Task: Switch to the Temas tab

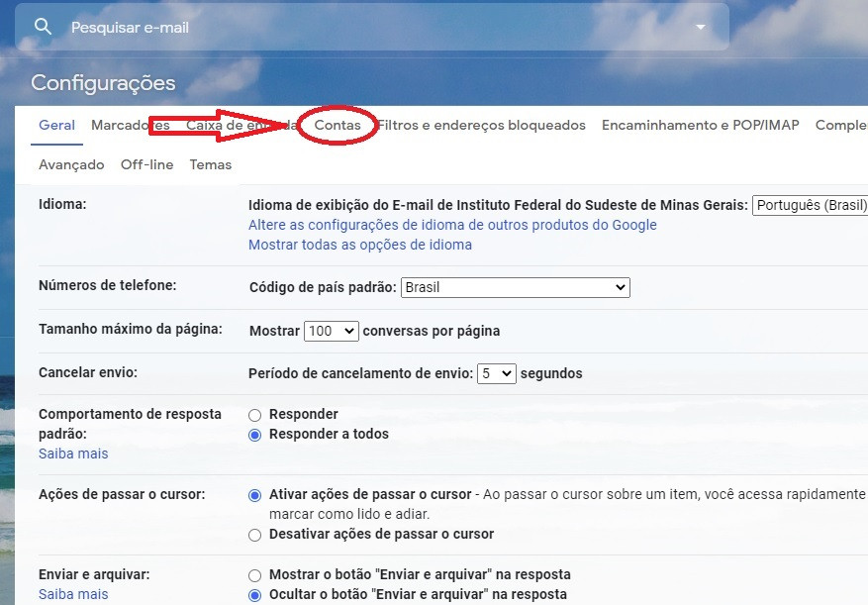Action: click(210, 164)
